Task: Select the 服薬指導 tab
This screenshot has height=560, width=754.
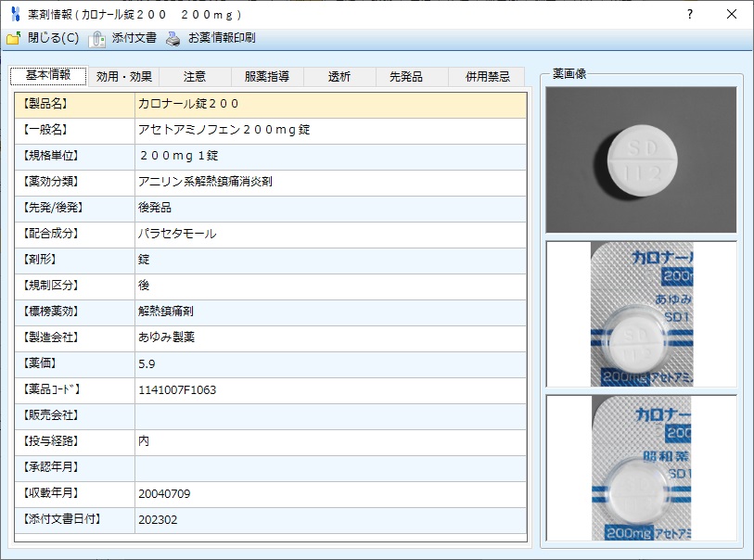Action: pyautogui.click(x=267, y=77)
